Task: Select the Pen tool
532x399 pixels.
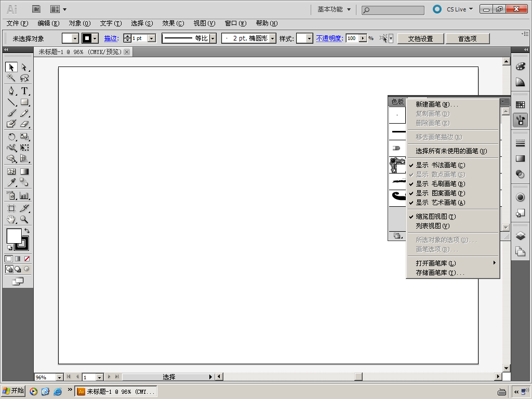Action: (11, 91)
